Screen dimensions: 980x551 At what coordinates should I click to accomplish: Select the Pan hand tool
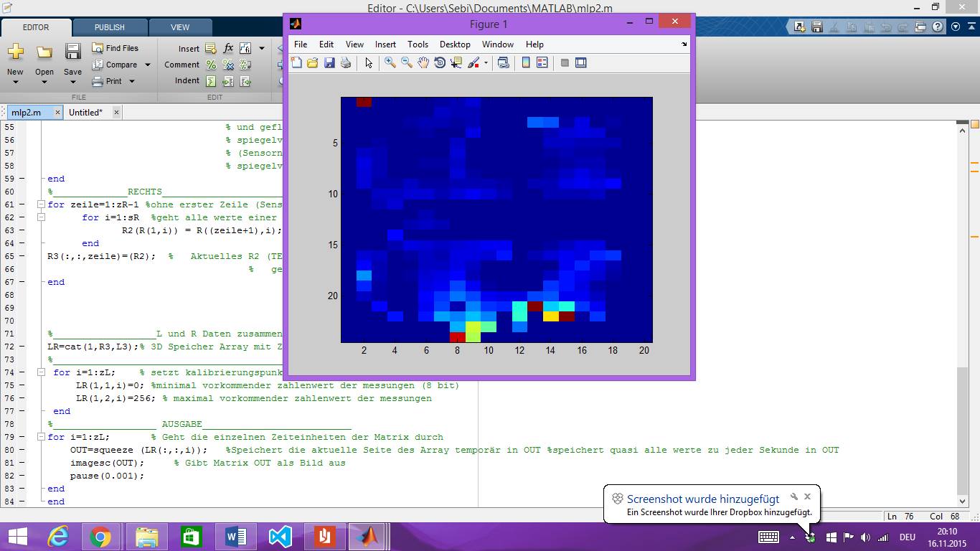[423, 63]
